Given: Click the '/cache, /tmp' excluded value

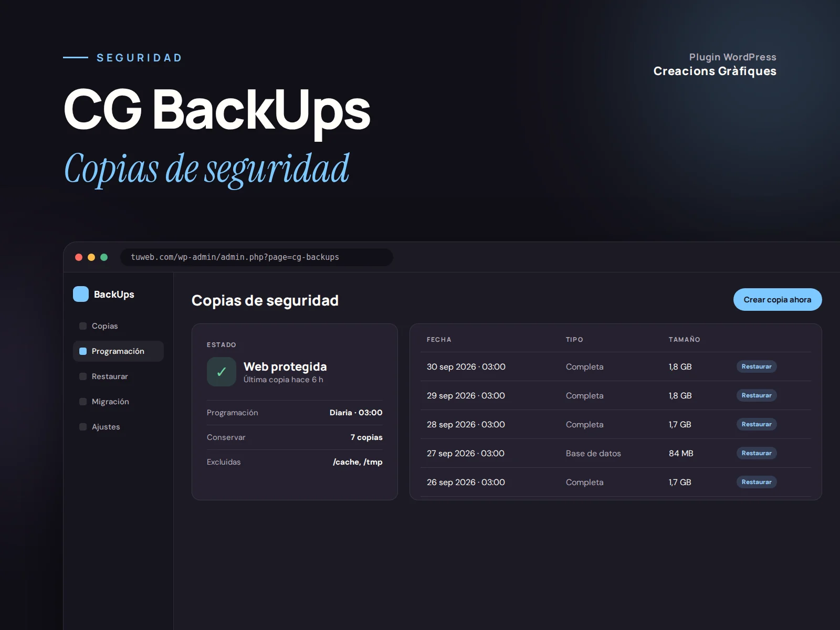Looking at the screenshot, I should pyautogui.click(x=358, y=462).
